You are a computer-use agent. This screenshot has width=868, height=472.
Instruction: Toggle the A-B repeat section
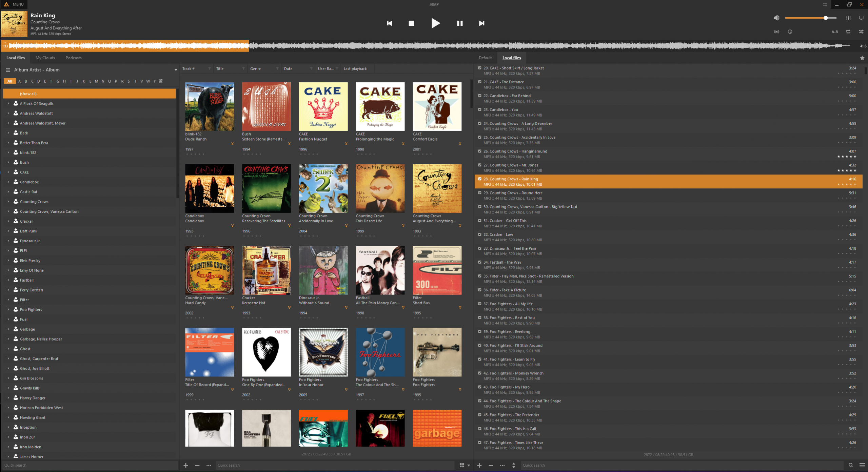[835, 32]
